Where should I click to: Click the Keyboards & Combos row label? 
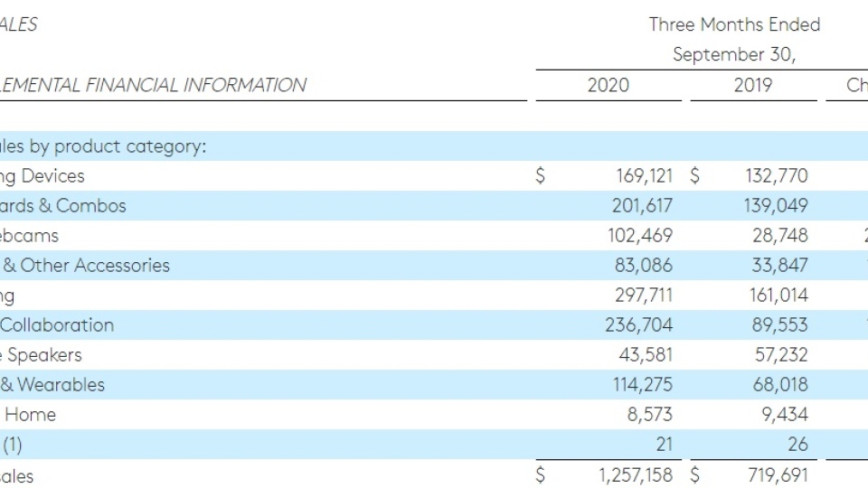pos(63,206)
